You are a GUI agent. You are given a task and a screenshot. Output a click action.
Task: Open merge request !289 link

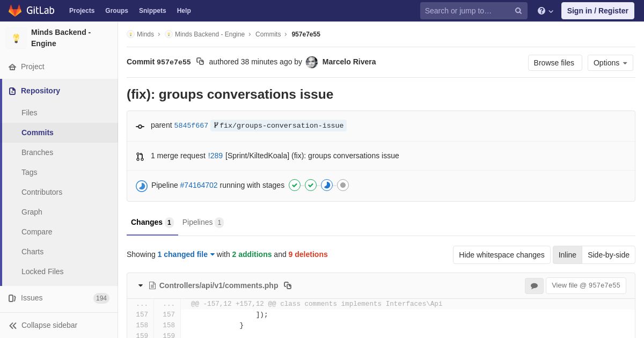215,156
